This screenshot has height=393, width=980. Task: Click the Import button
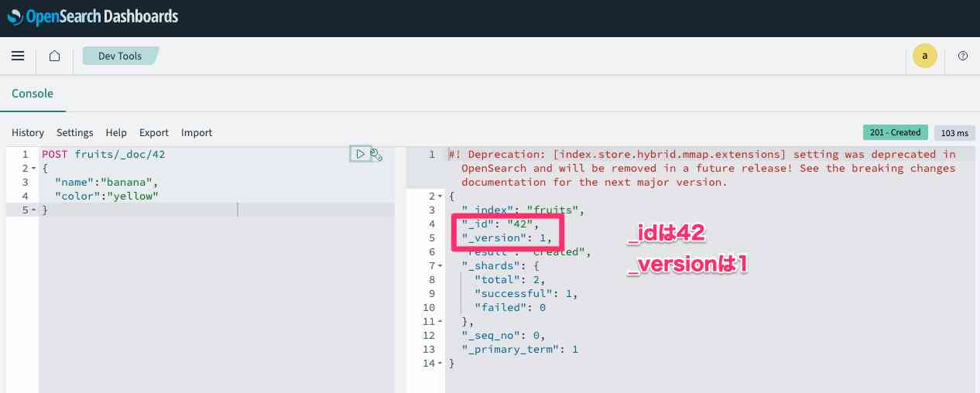tap(197, 133)
